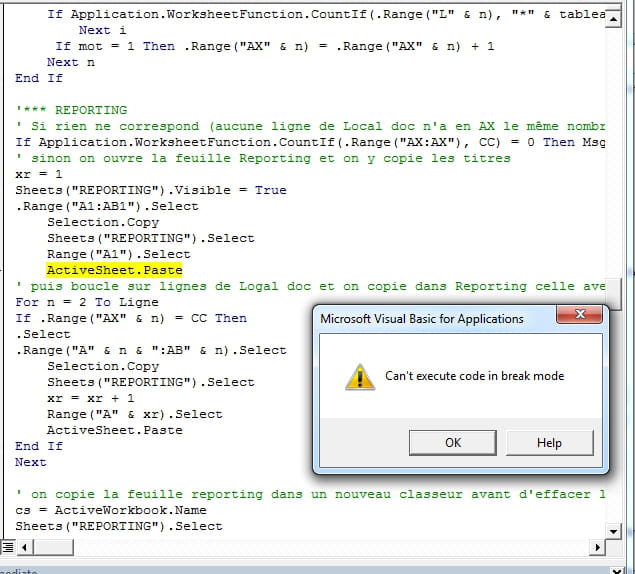Click the 'on copie la feuille reporting' comment

point(310,494)
